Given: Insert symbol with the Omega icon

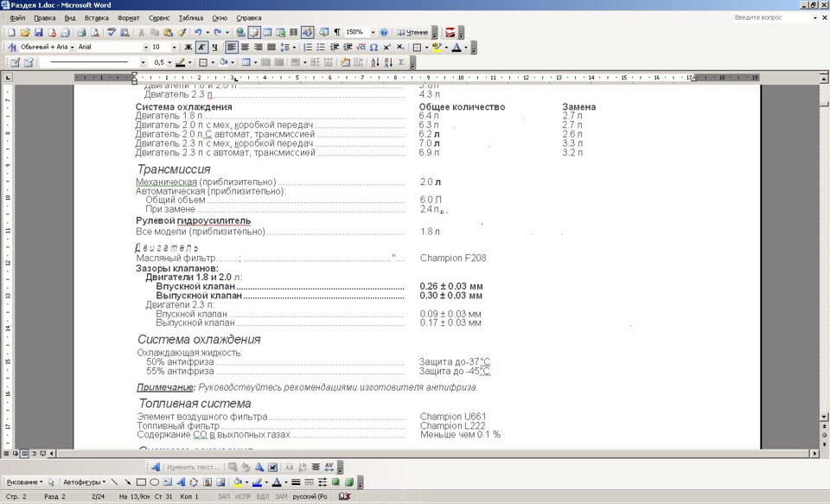Looking at the screenshot, I should click(x=373, y=48).
